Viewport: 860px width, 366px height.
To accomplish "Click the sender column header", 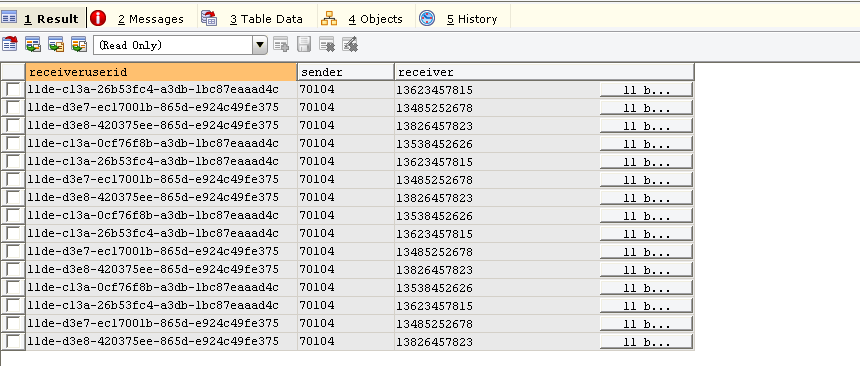I will pos(346,72).
